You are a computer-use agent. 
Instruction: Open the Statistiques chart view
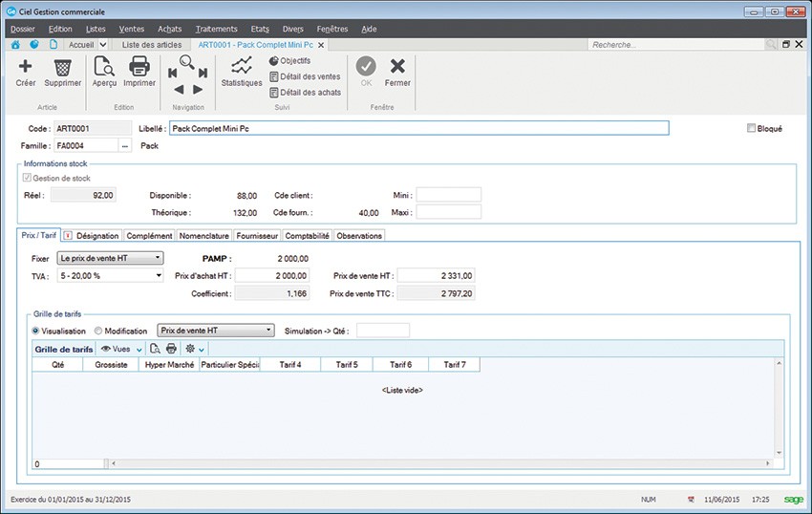click(x=242, y=68)
